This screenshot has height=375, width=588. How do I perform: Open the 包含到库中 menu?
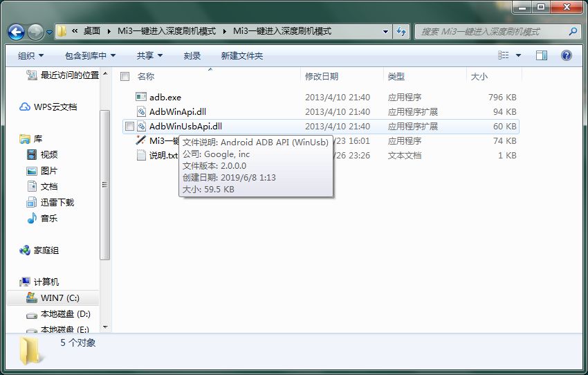coord(90,56)
